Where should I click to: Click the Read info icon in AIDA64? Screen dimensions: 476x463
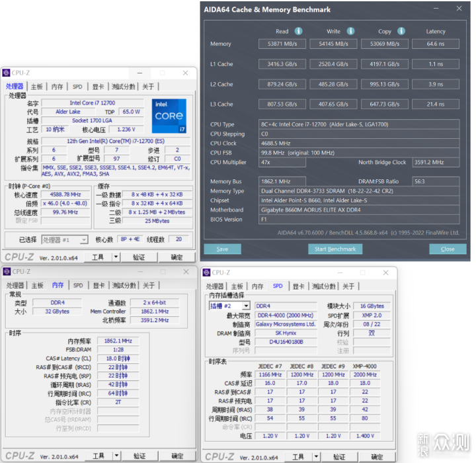[x=298, y=31]
